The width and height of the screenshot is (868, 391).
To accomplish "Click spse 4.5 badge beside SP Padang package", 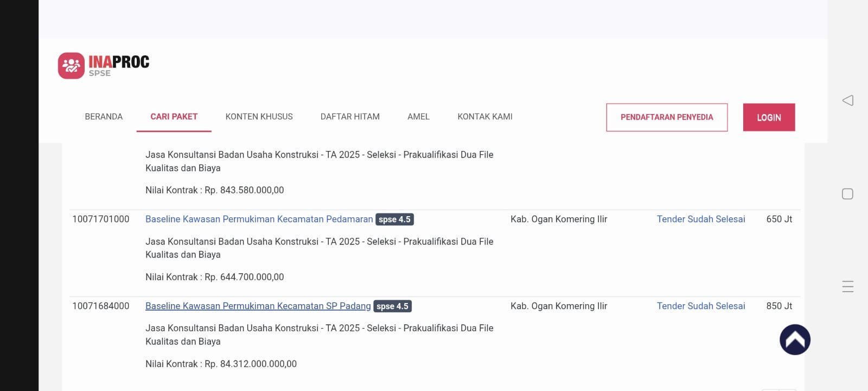I will tap(392, 306).
